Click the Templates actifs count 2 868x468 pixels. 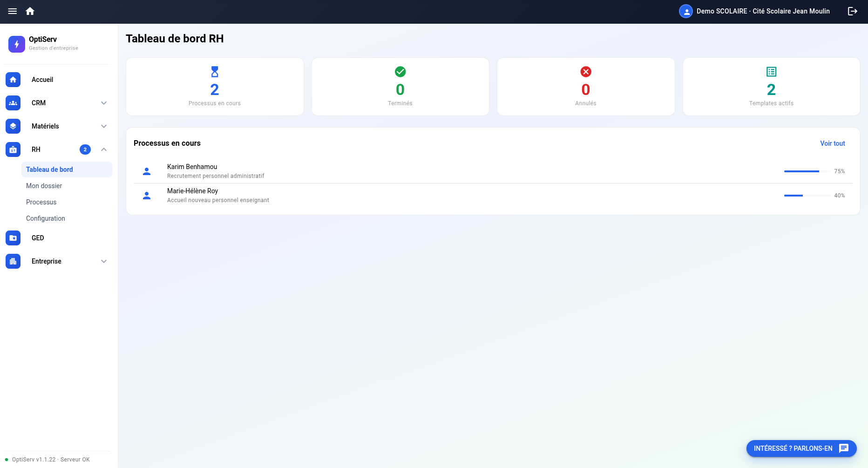(x=772, y=89)
